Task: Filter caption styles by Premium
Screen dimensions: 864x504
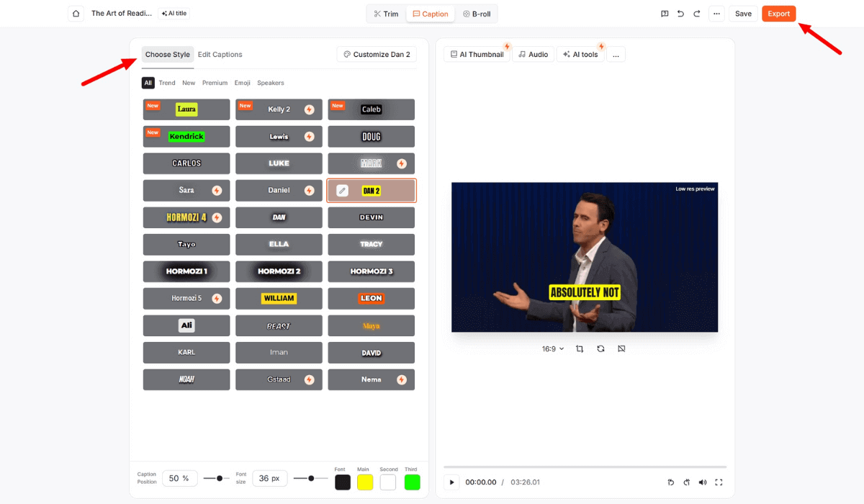Action: 215,83
